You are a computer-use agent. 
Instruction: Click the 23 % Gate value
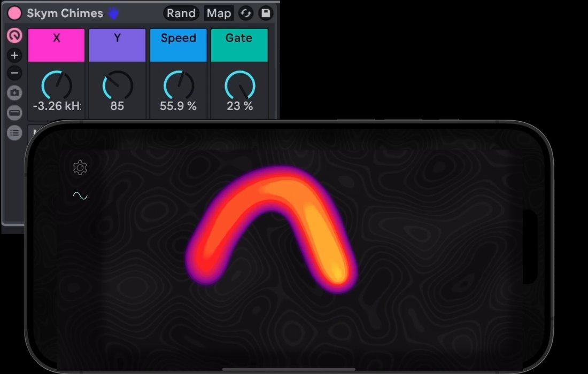pos(239,106)
